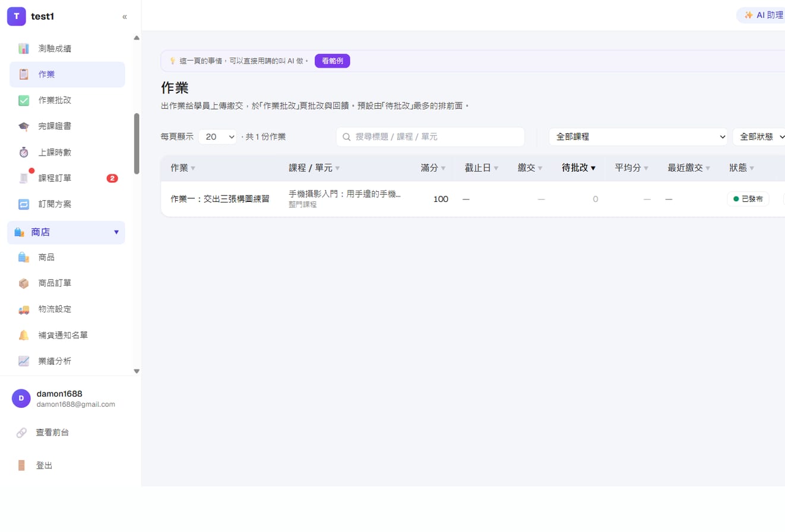Screen dimensions: 785x532
Task: Click 登出 to log out
Action: tap(45, 465)
